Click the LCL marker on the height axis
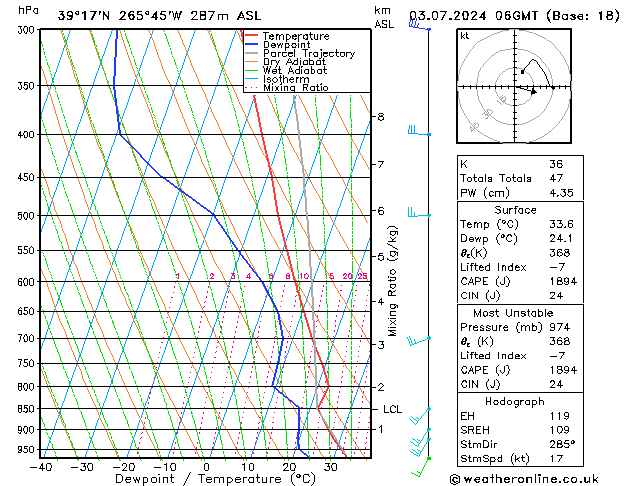Image resolution: width=629 pixels, height=486 pixels. 393,409
